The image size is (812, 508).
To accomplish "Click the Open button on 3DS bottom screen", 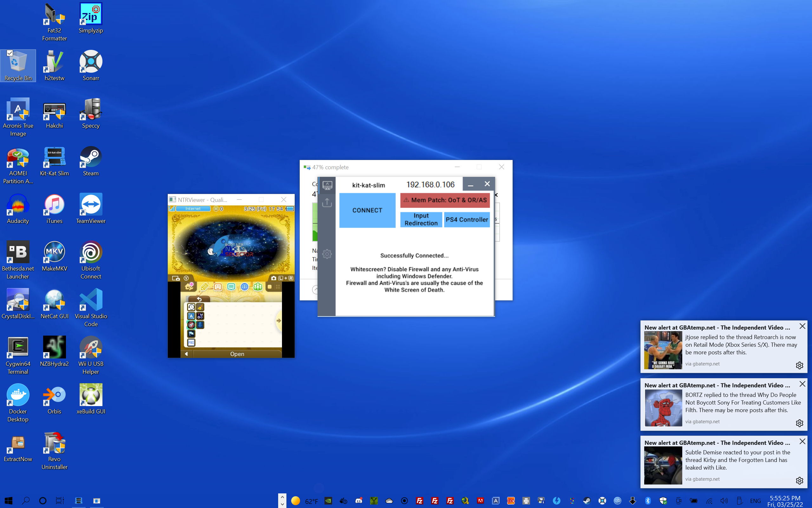I will tap(237, 354).
